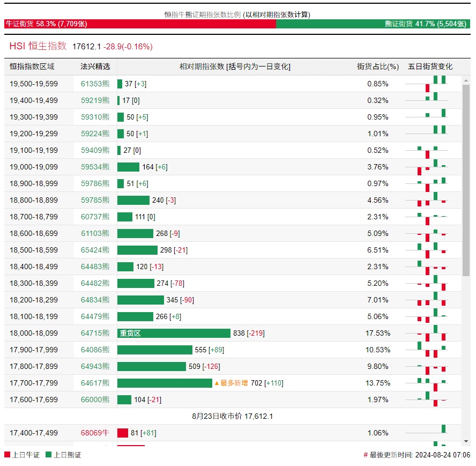Click the green 上日熊证 legend square
The image size is (476, 466).
point(49,455)
